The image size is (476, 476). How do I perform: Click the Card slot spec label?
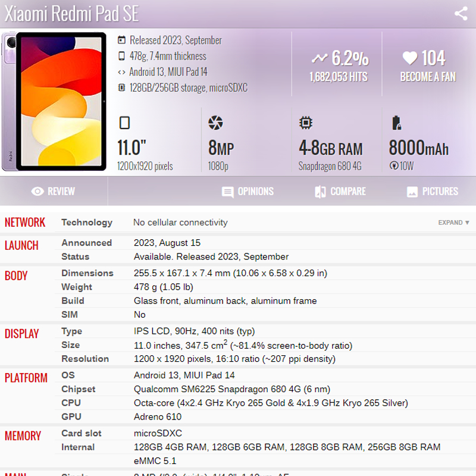tap(82, 433)
